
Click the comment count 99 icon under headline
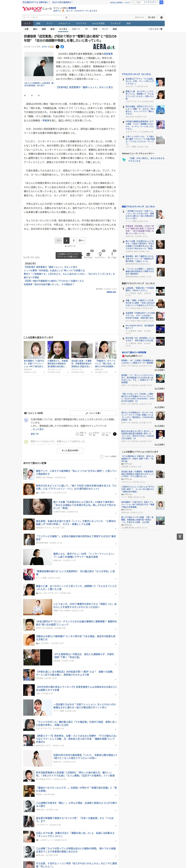click(44, 47)
